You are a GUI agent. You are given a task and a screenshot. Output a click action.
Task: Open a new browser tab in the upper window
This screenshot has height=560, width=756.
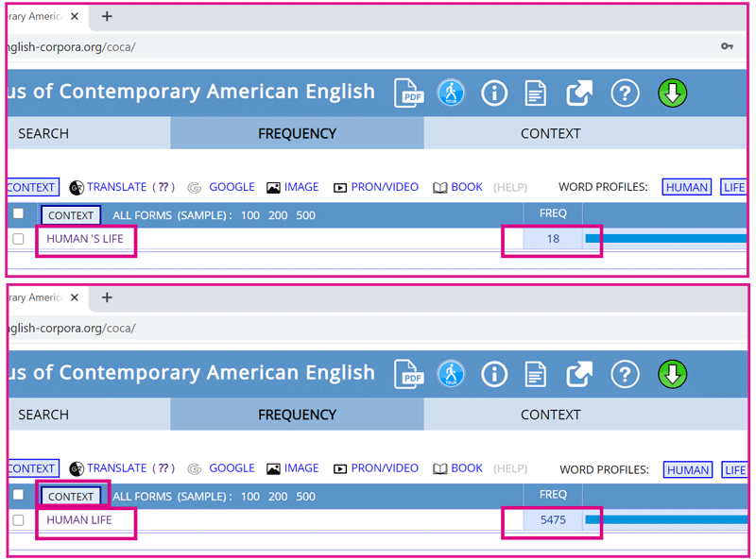(x=107, y=16)
